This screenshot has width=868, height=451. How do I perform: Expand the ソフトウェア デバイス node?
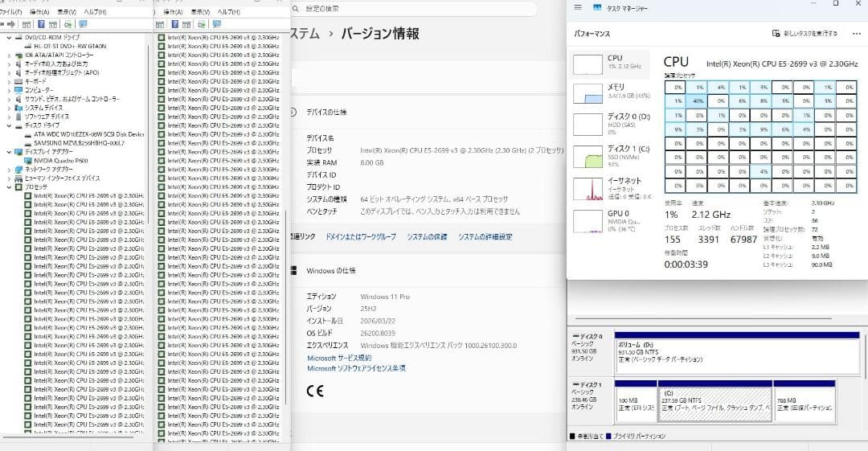pos(9,117)
